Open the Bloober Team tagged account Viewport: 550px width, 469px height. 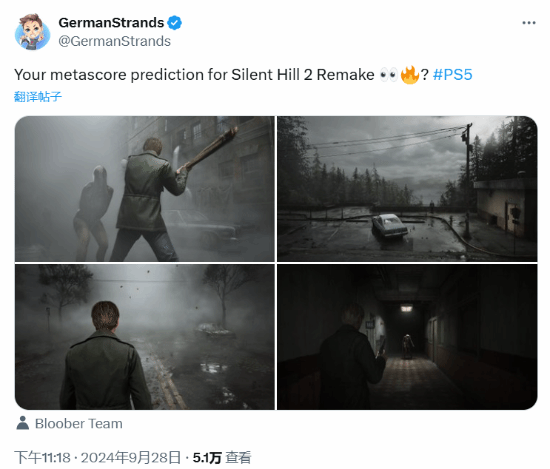(x=79, y=423)
